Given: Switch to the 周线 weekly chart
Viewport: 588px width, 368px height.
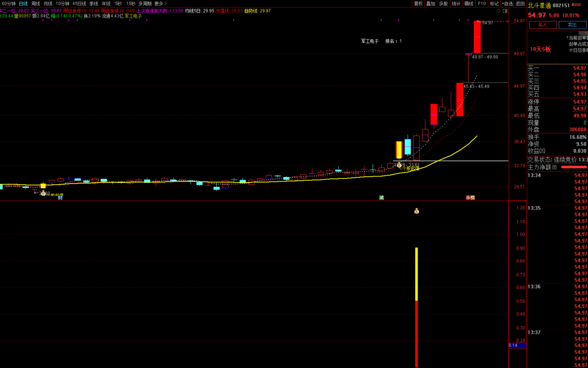Looking at the screenshot, I should coord(36,4).
